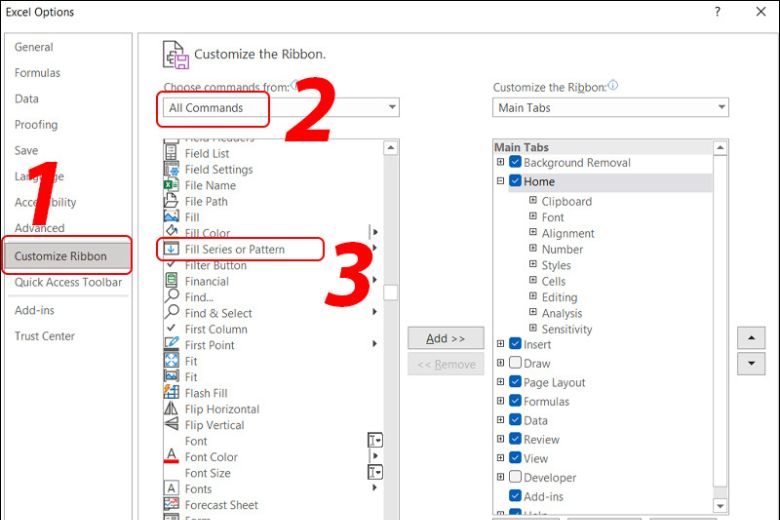Open the help question mark
This screenshot has width=780, height=520.
click(x=717, y=11)
